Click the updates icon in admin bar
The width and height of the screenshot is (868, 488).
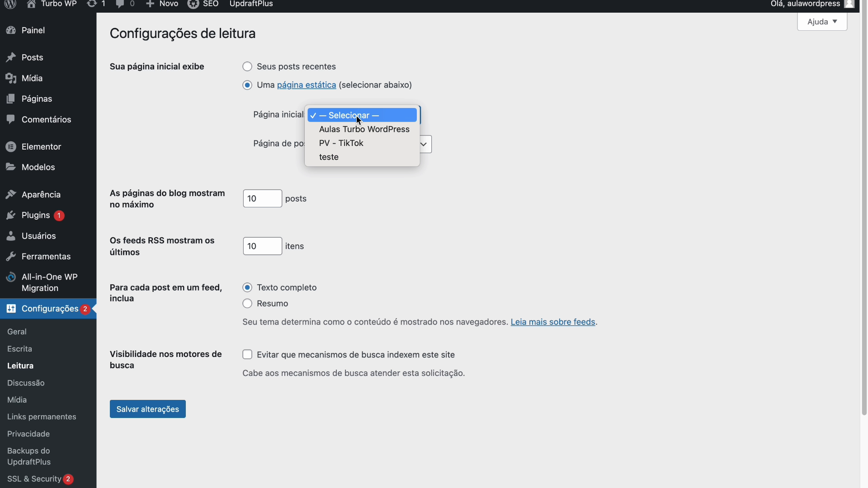pos(92,4)
